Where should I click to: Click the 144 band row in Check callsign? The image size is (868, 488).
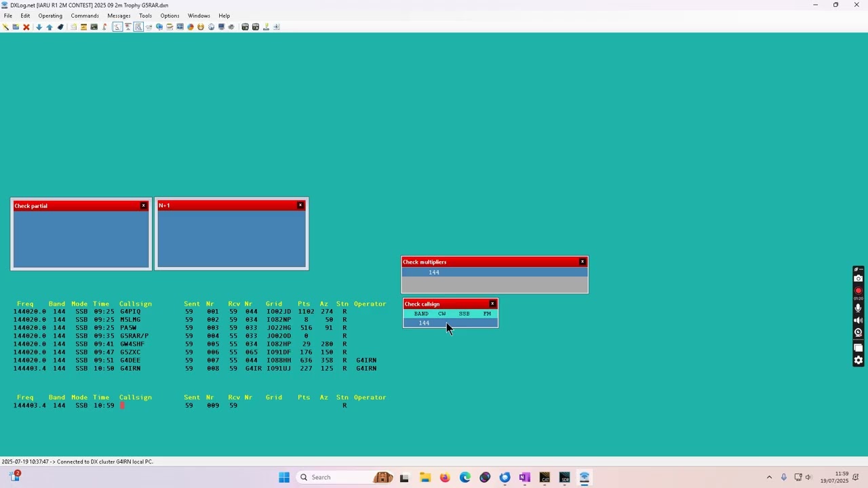pyautogui.click(x=450, y=323)
